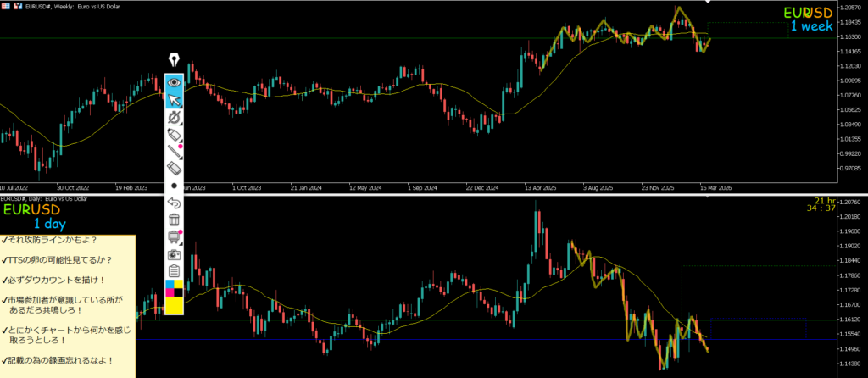Select the arrow cursor tool
The image size is (868, 378).
174,100
